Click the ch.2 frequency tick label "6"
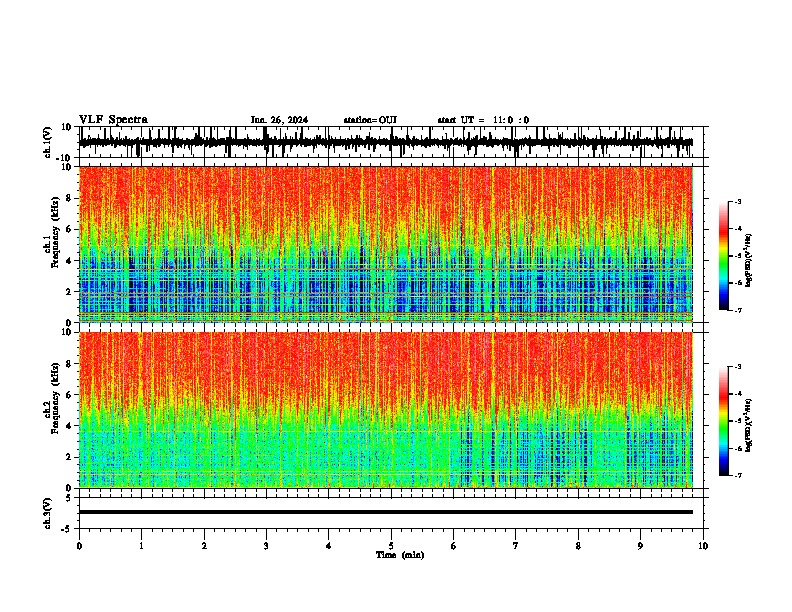Viewport: 792px width, 612px height. 70,395
